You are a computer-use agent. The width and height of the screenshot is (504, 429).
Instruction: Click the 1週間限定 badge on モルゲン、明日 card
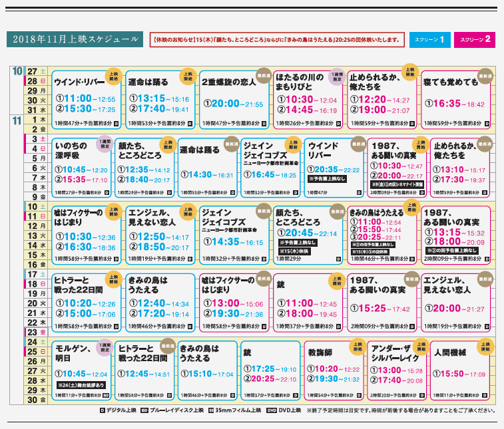pos(105,347)
